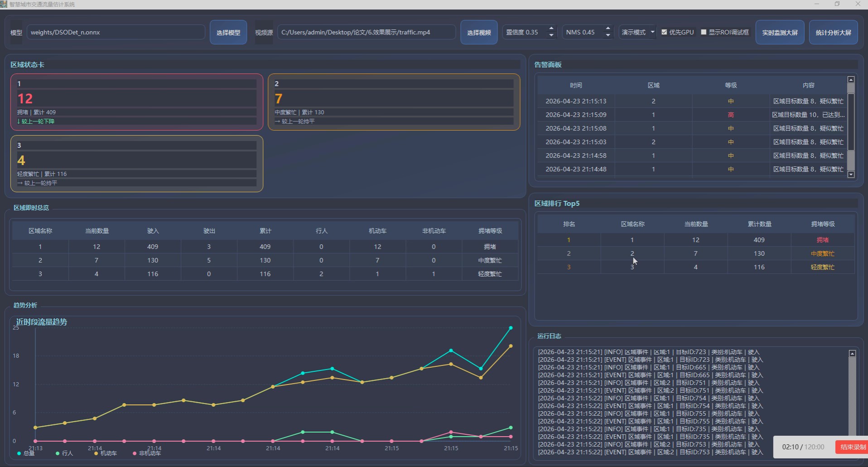This screenshot has width=868, height=467.
Task: Increase the 置信度 value with the up arrow
Action: [x=551, y=29]
